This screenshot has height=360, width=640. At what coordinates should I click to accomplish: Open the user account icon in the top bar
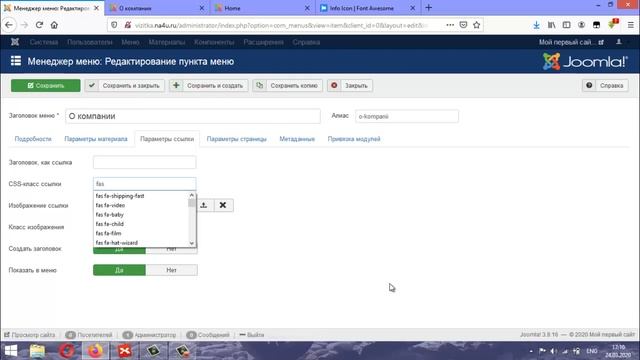tap(619, 42)
